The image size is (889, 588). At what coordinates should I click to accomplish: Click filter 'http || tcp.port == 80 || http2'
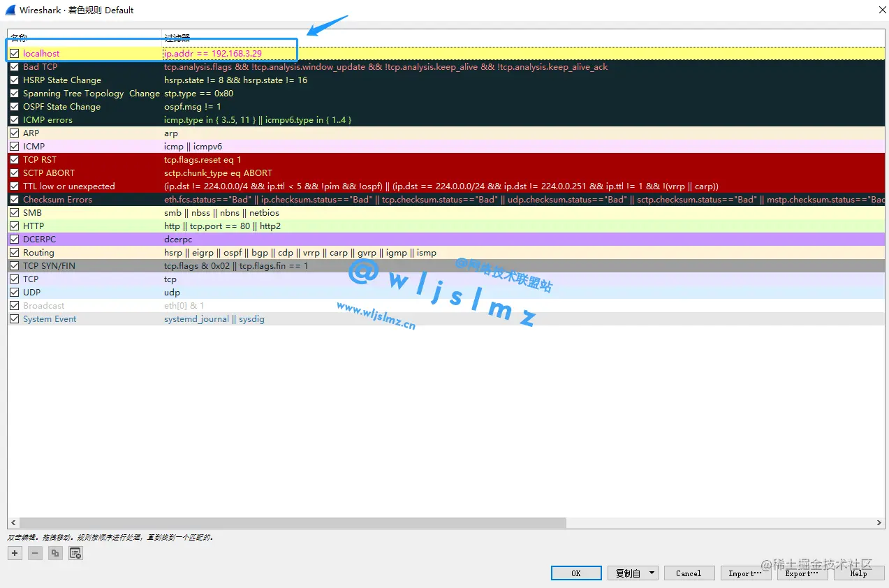[x=222, y=226]
